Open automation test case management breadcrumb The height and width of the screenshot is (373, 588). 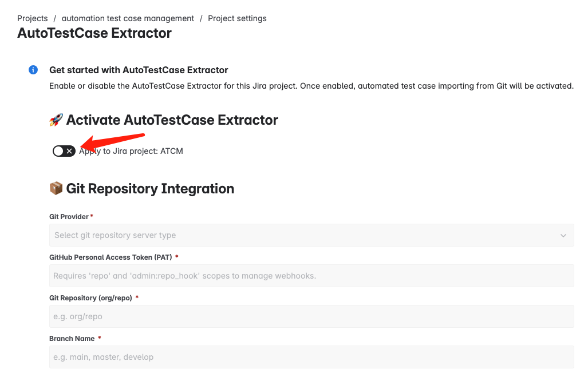coord(128,18)
